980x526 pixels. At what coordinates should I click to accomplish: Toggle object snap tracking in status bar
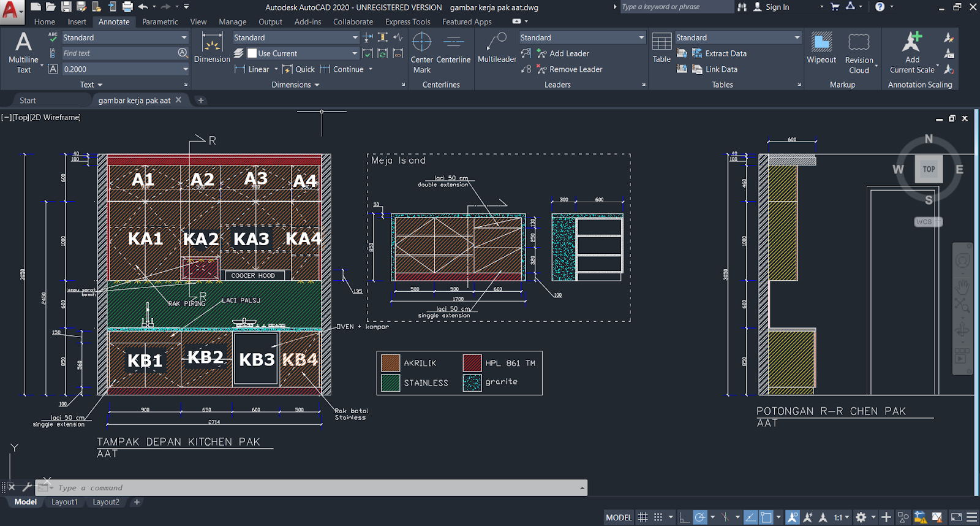[x=750, y=517]
